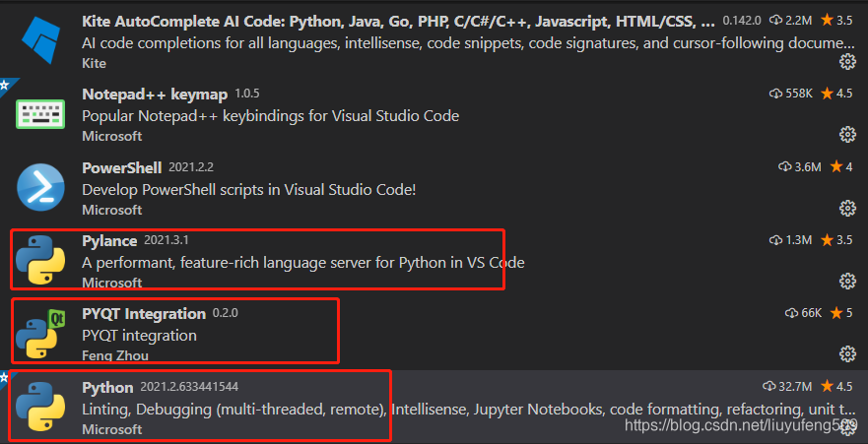Click Notepad++ keymap 4.5 star rating
Viewport: 868px width, 444px height.
pyautogui.click(x=836, y=94)
